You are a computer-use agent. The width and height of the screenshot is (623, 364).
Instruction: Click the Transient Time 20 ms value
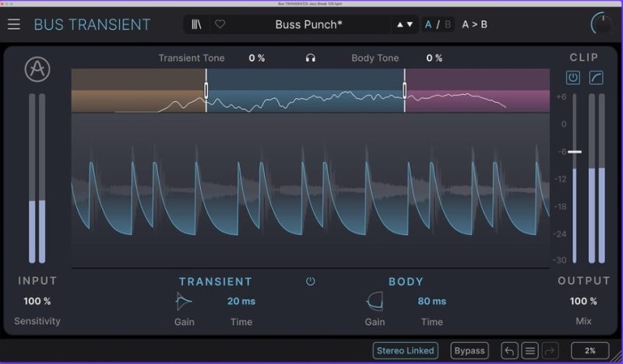click(x=241, y=301)
